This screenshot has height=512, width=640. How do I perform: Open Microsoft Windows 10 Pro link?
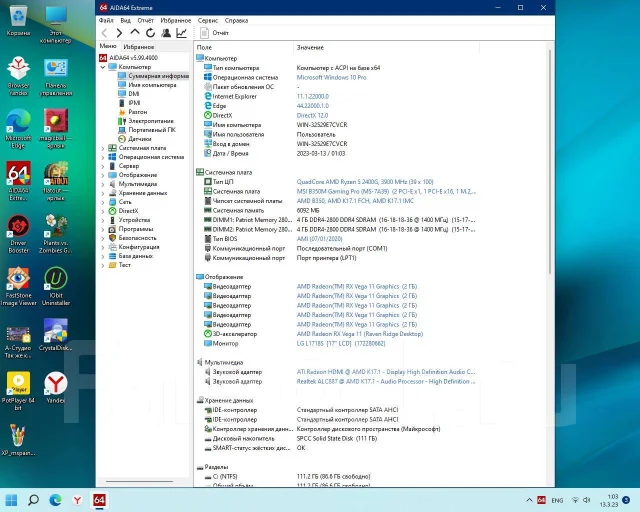331,78
